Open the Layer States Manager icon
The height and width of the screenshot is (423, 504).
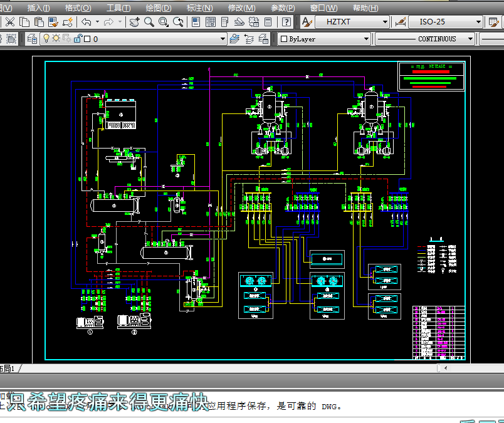point(263,39)
